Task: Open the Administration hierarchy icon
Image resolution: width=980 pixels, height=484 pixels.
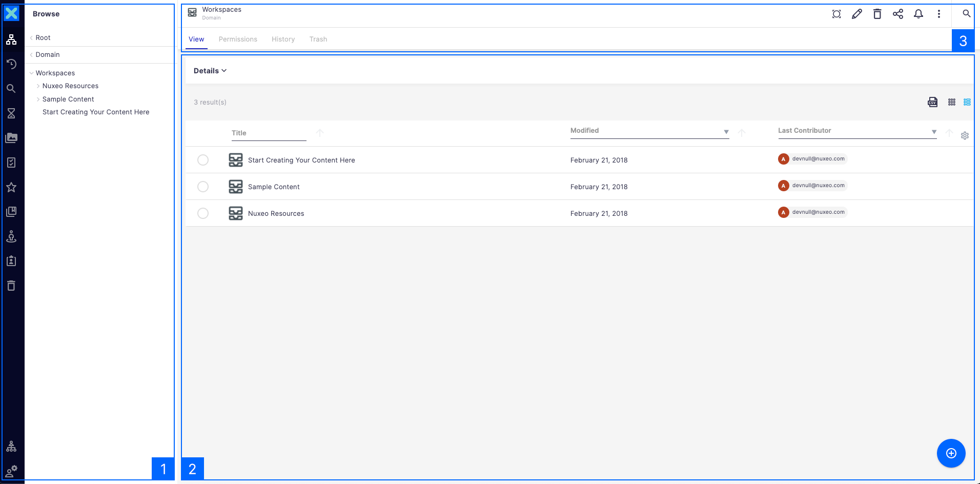Action: pos(11,447)
